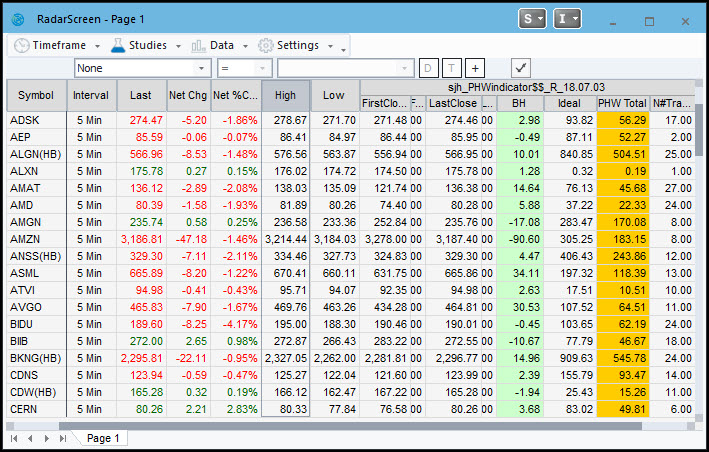The image size is (709, 452).
Task: Open the Studies dropdown arrow
Action: point(178,46)
